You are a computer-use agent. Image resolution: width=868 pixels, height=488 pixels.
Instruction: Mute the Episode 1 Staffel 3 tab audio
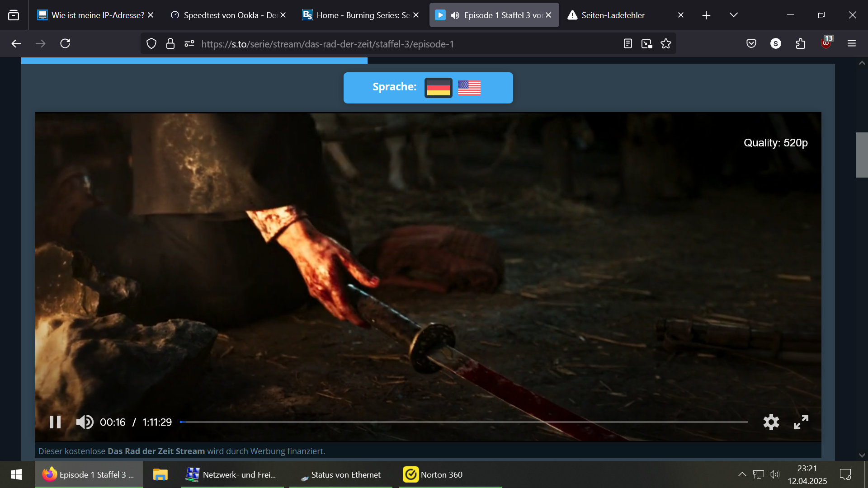(455, 15)
